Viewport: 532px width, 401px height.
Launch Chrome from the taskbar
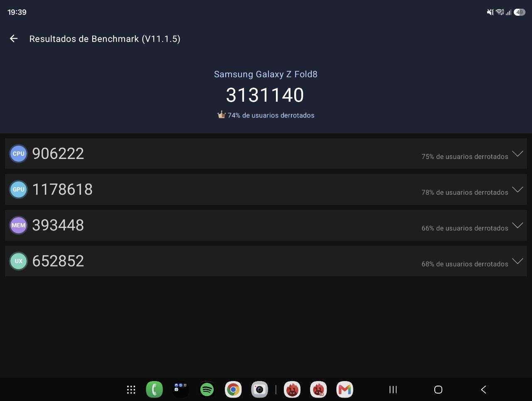pyautogui.click(x=233, y=389)
